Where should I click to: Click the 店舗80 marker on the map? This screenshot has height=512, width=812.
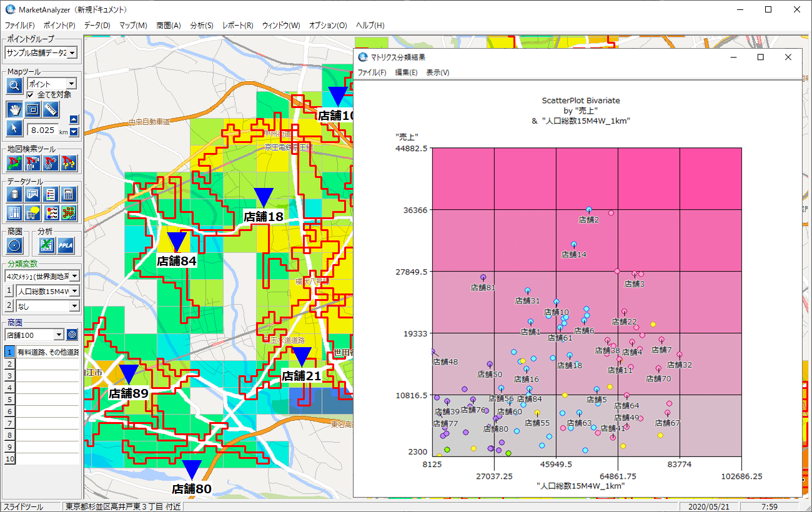[x=191, y=470]
